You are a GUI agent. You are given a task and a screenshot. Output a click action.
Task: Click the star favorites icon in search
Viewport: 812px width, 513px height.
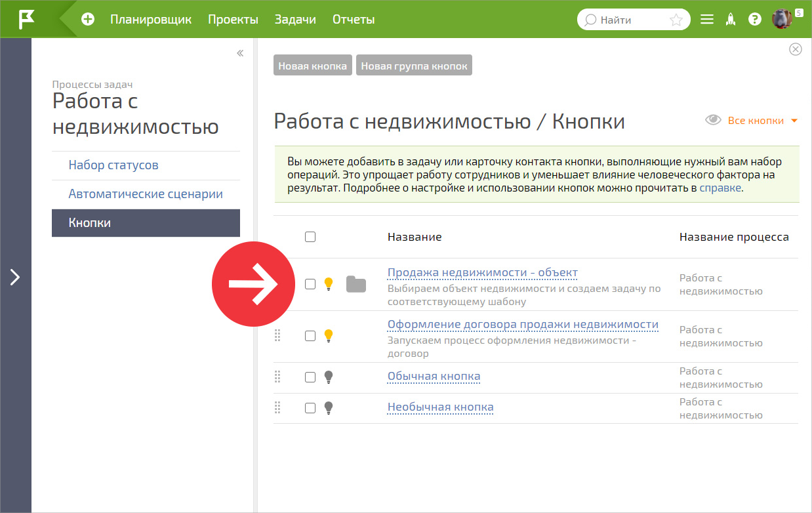(x=676, y=20)
